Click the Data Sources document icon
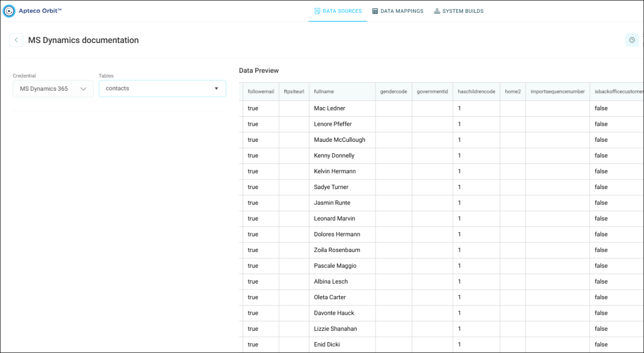644x353 pixels. click(x=318, y=11)
